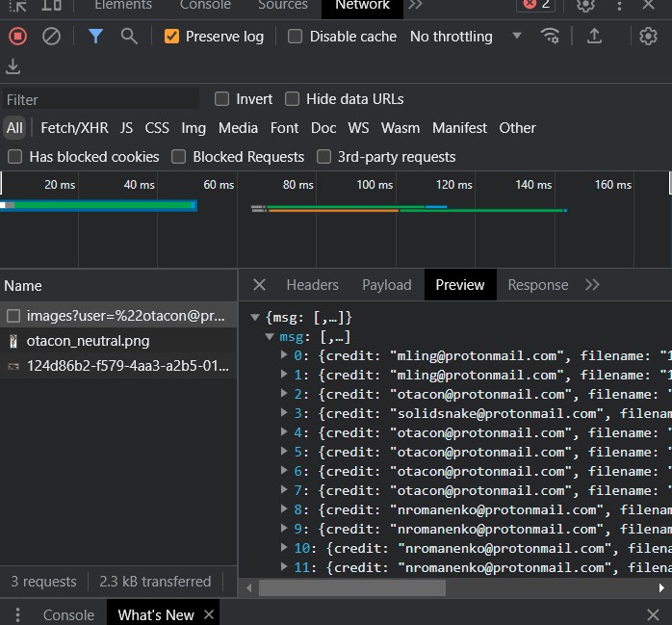This screenshot has height=625, width=672.
Task: Open network conditions wifi icon
Action: (550, 37)
